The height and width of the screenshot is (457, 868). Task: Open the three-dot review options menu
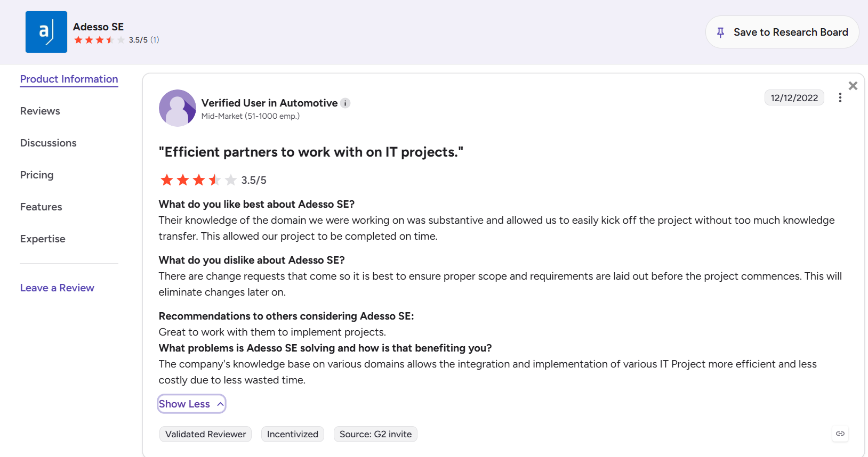tap(840, 98)
